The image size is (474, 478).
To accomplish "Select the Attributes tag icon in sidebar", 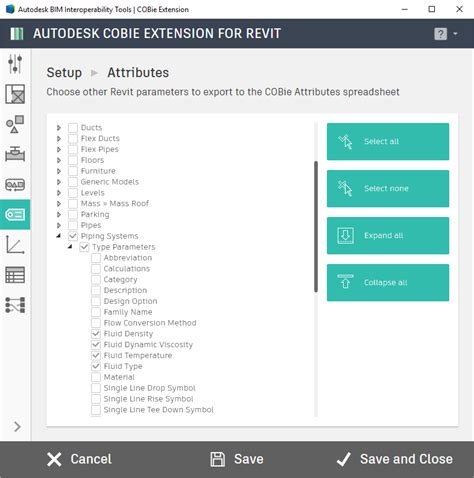I will pos(15,215).
